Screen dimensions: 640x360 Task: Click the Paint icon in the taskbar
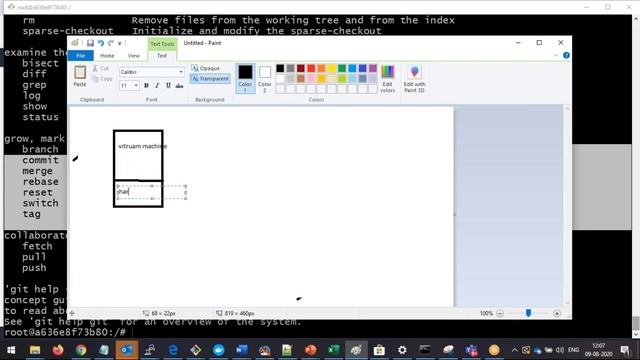point(356,350)
